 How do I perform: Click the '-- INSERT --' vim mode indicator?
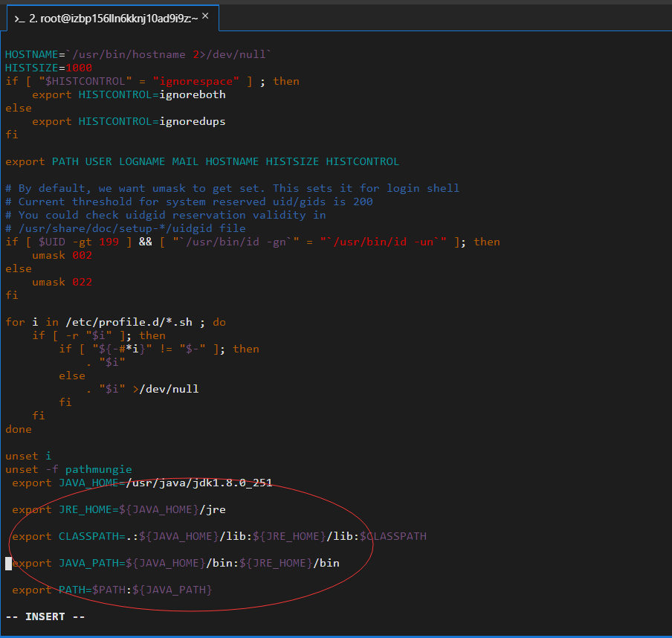tap(45, 616)
